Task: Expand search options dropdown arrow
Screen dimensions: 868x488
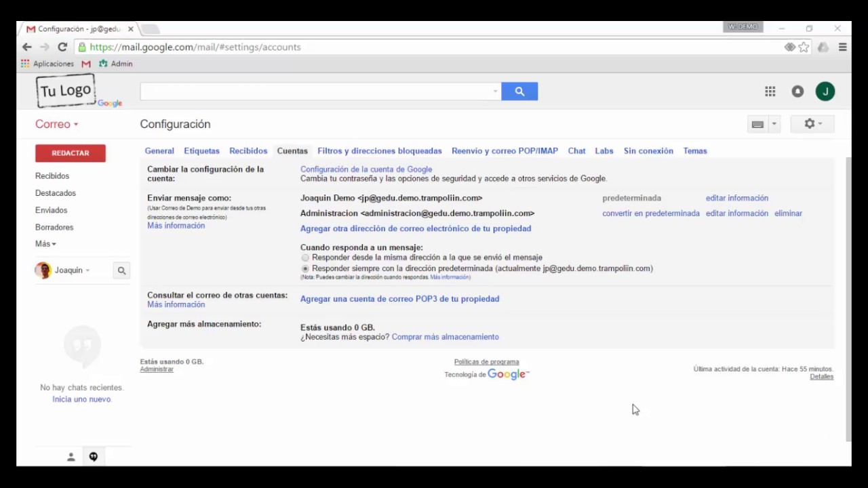Action: coord(495,91)
